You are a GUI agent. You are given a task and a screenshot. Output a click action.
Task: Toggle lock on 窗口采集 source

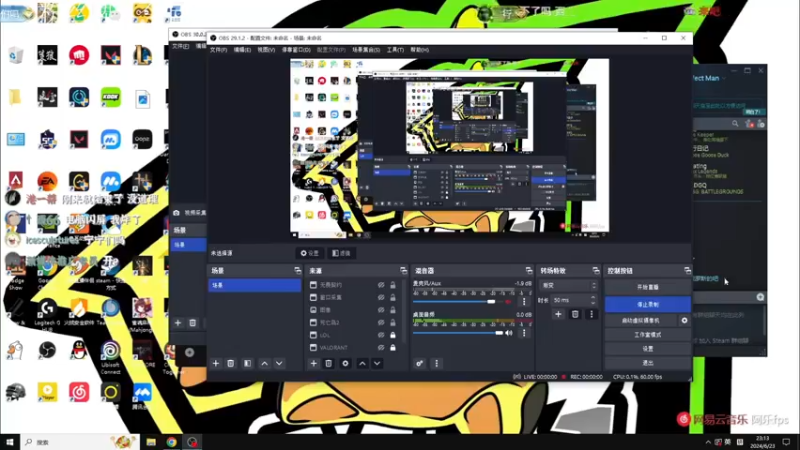pyautogui.click(x=393, y=297)
